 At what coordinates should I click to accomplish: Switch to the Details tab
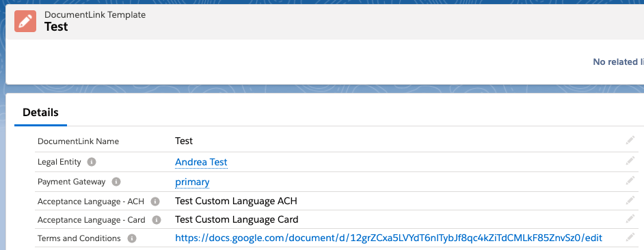pos(40,113)
